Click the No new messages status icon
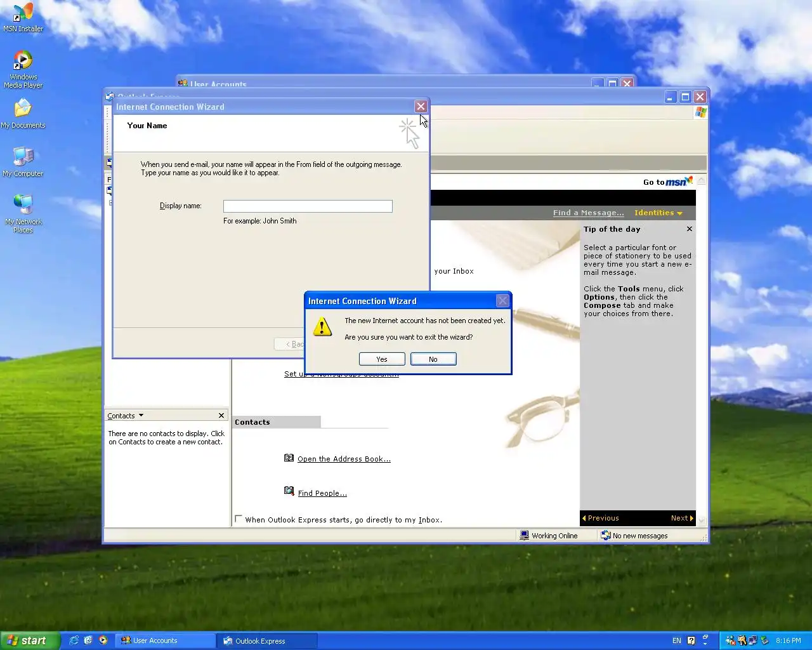This screenshot has height=650, width=812. tap(605, 535)
